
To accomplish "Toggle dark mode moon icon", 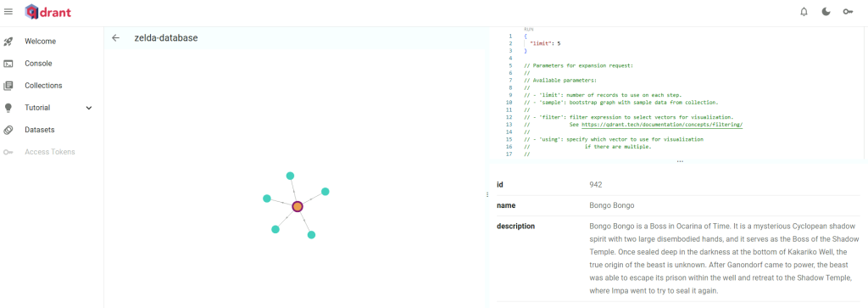I will click(x=826, y=12).
